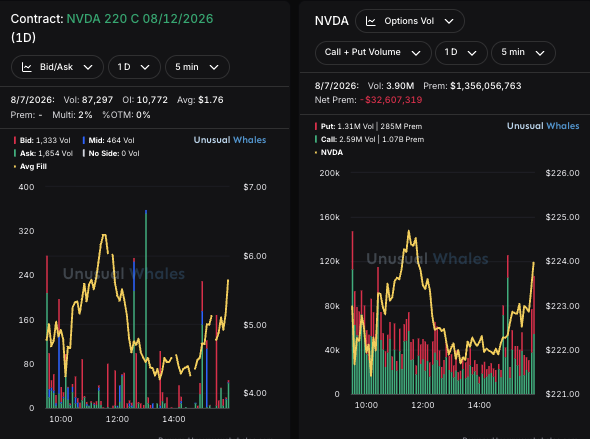
Task: Click the $224.00 price axis label
Action: (563, 261)
